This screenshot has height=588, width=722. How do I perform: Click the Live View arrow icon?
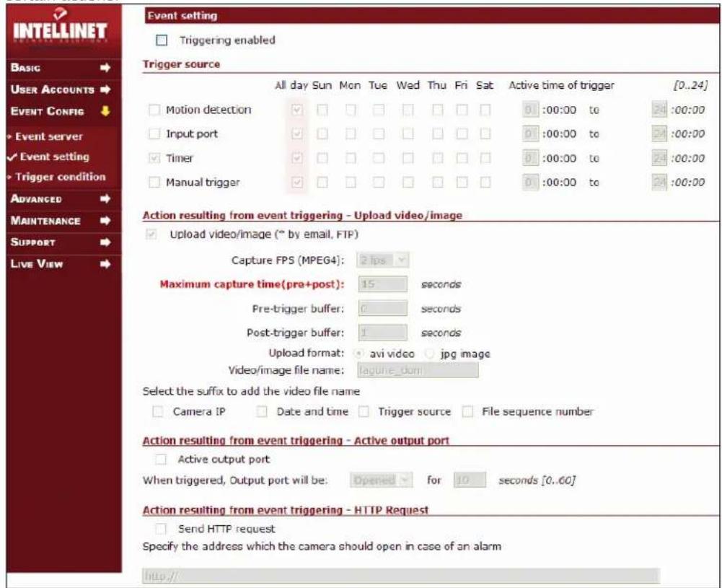(x=105, y=264)
